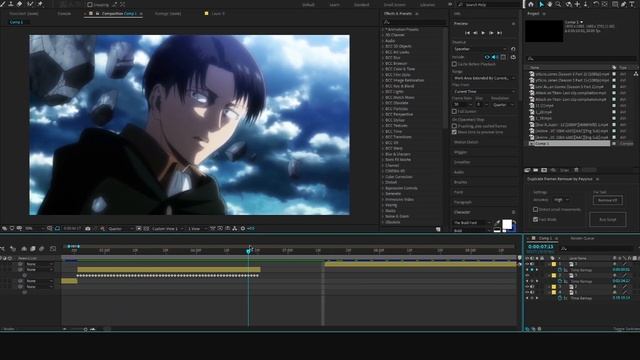This screenshot has width=640, height=360.
Task: Select the Pen tool in top toolbar
Action: click(624, 4)
